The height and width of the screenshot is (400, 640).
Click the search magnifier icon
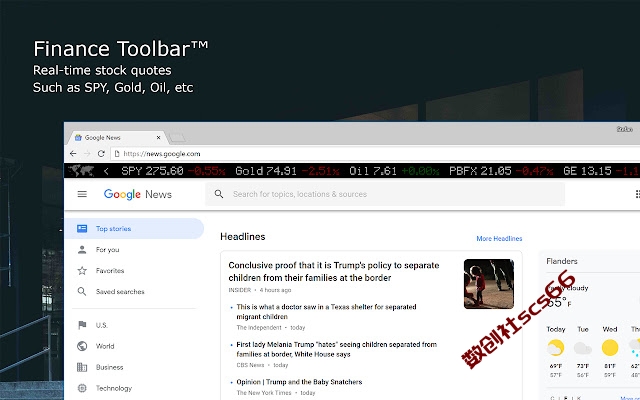point(219,194)
